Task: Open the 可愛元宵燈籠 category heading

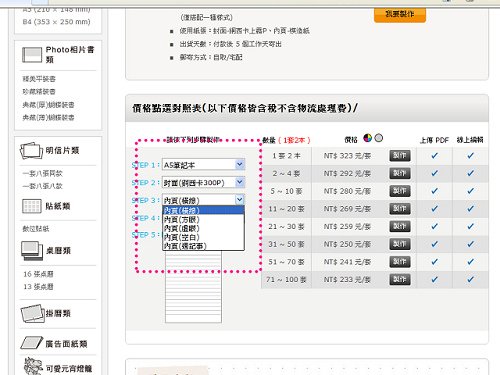Action: coord(69,368)
